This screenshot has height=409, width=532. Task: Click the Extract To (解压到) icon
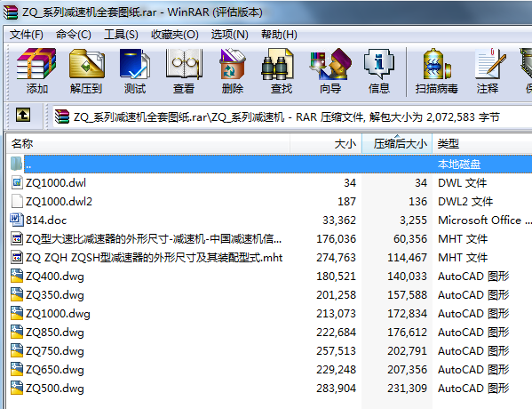[x=87, y=63]
